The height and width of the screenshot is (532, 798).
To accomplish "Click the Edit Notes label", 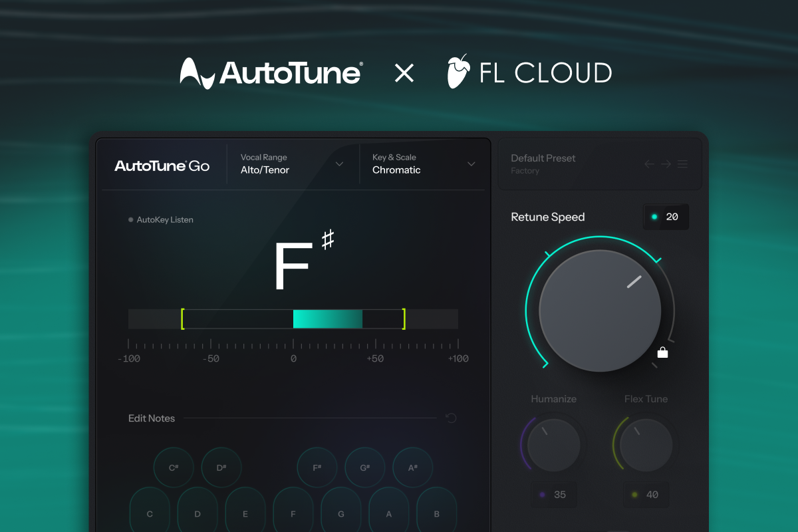I will click(x=152, y=418).
